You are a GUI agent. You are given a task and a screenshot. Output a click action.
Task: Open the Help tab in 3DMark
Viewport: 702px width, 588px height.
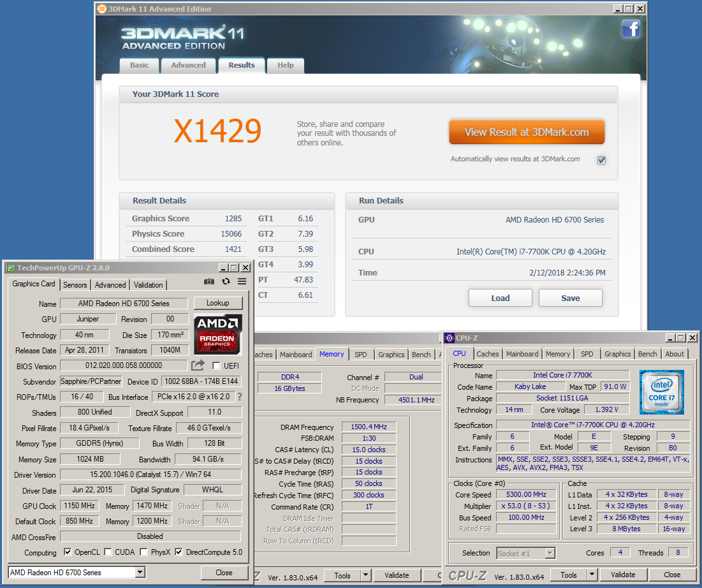coord(286,66)
